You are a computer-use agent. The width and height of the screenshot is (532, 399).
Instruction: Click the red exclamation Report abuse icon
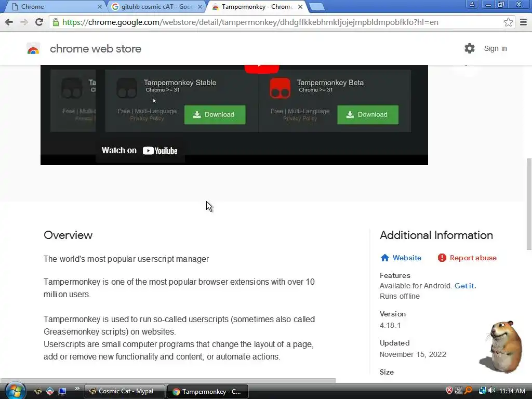(442, 258)
